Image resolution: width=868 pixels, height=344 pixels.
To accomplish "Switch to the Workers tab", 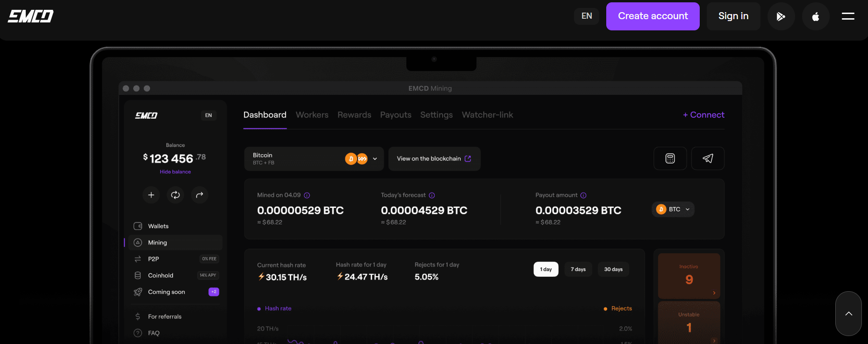I will tap(312, 115).
